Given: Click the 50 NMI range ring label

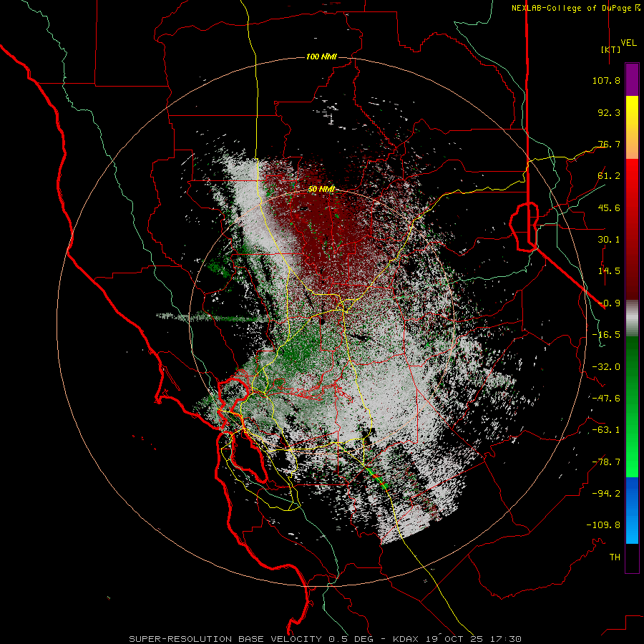Looking at the screenshot, I should pyautogui.click(x=321, y=189).
